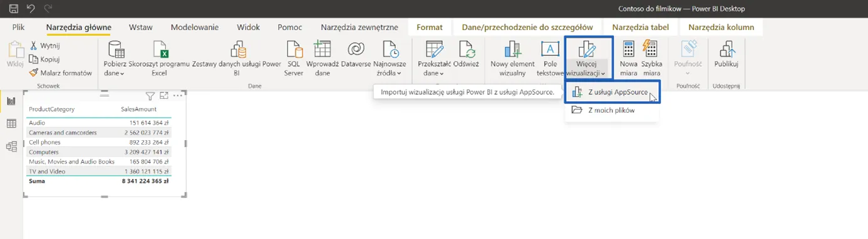Open focus mode on table visual
Screen dimensions: 868x239
click(164, 96)
